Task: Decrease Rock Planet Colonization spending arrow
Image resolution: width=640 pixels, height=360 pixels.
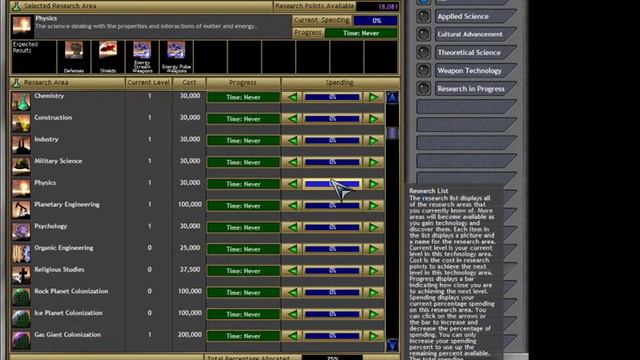Action: tap(292, 292)
